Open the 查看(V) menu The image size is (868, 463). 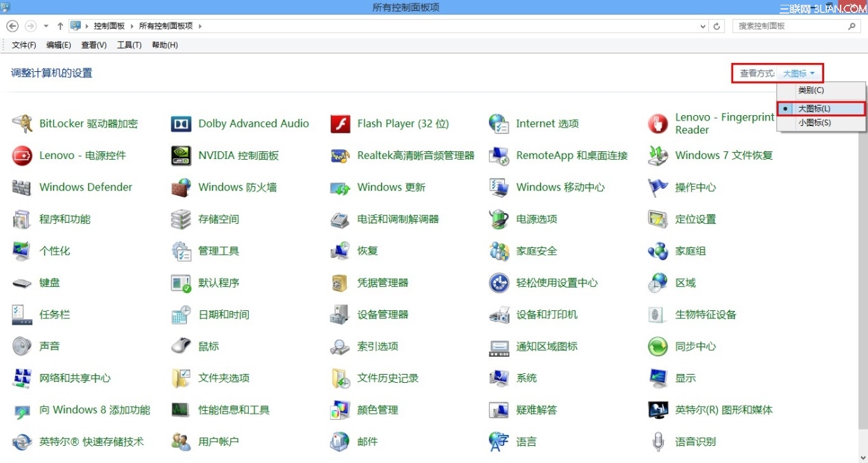click(x=94, y=45)
